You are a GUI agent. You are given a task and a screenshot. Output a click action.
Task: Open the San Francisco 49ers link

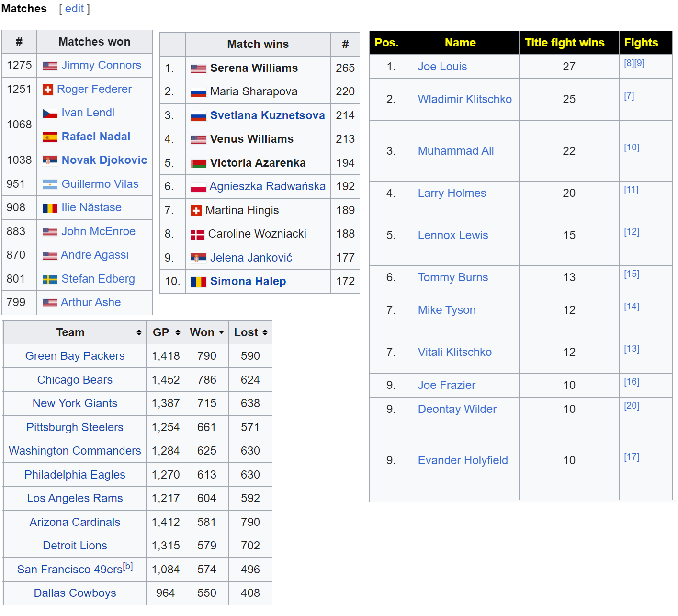(x=70, y=570)
